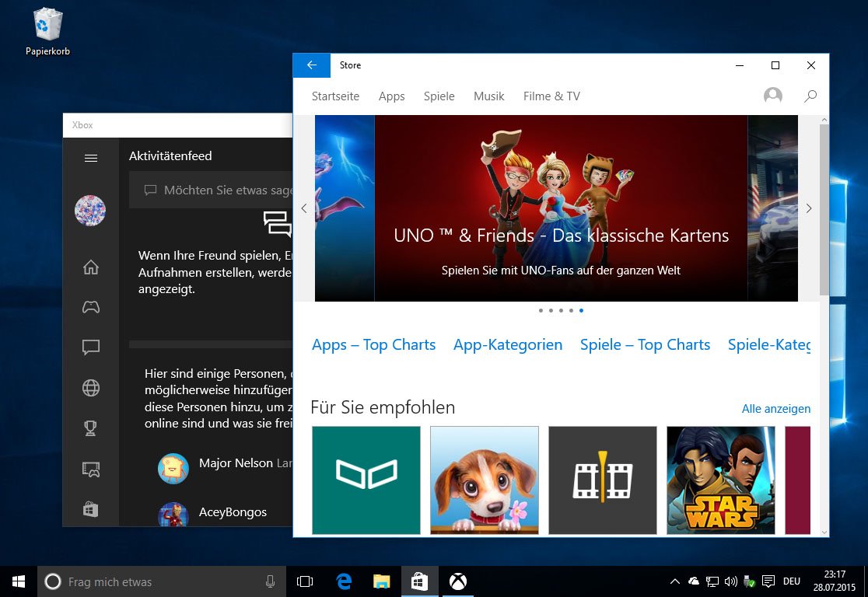This screenshot has width=868, height=597.
Task: Open Task View on the taskbar
Action: click(304, 581)
